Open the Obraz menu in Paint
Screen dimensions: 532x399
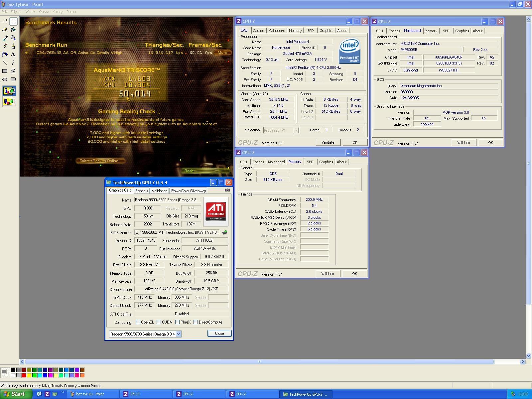click(44, 12)
